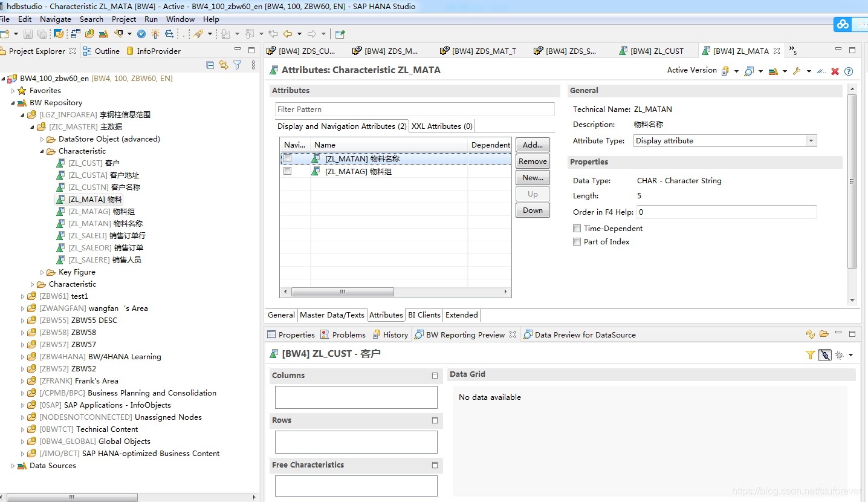
Task: Click the spark wand icon in main toolbar
Action: tap(155, 34)
